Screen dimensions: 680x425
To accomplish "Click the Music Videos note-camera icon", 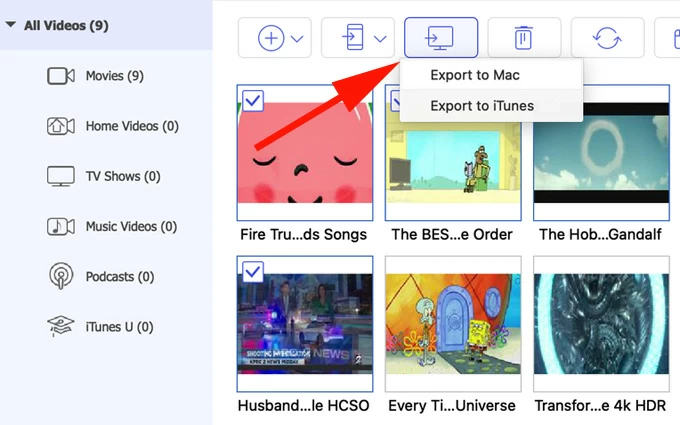I will [x=61, y=226].
